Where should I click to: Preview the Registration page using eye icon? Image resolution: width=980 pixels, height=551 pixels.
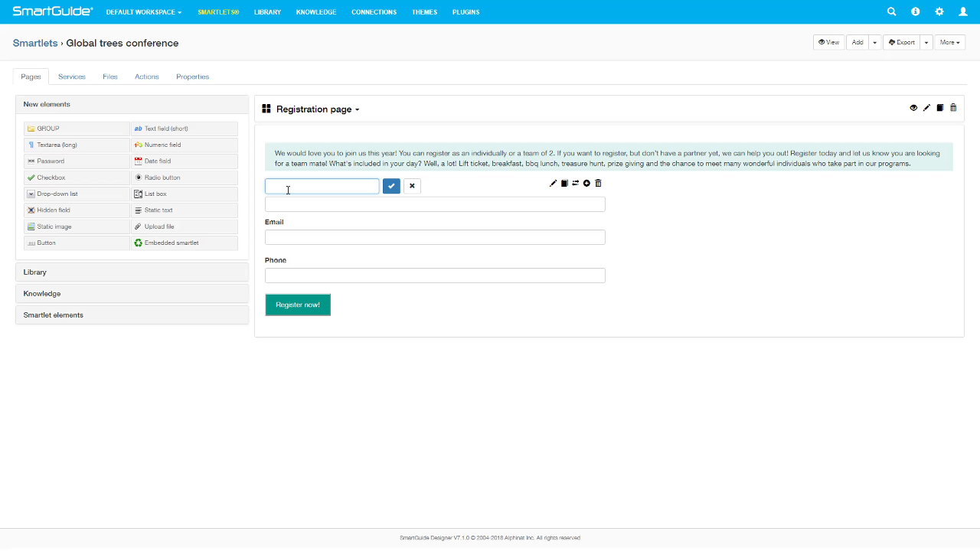tap(913, 108)
